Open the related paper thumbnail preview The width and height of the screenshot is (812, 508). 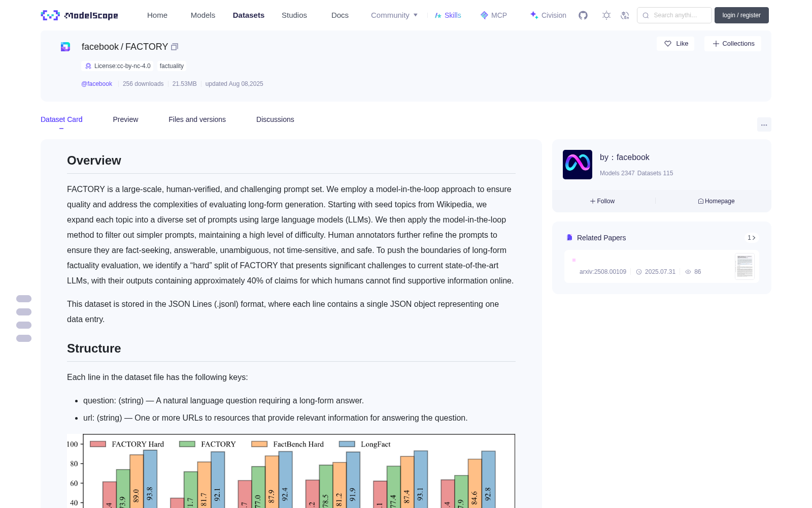click(745, 266)
